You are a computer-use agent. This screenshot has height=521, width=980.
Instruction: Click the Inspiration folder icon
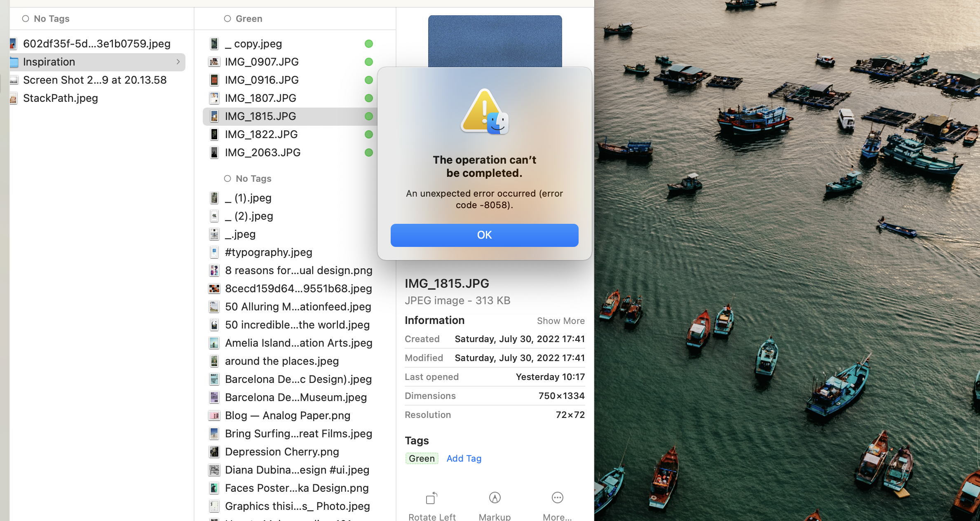(14, 62)
